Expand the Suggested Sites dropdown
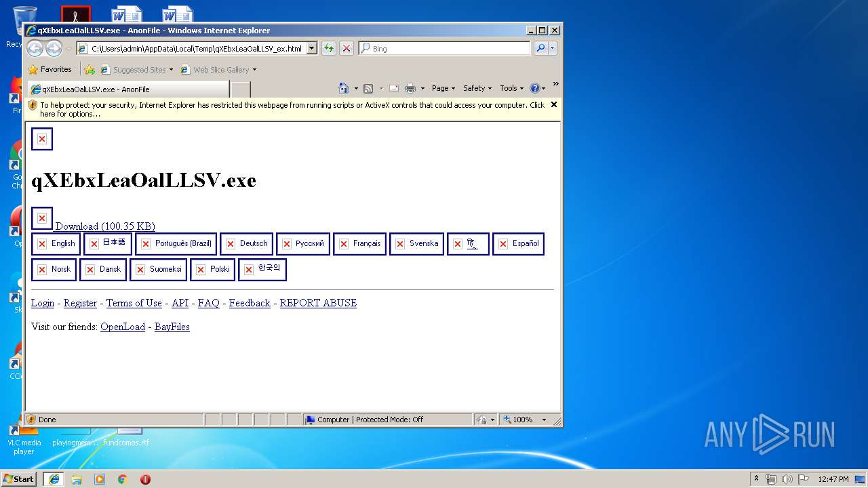Viewport: 868px width, 488px height. tap(172, 69)
